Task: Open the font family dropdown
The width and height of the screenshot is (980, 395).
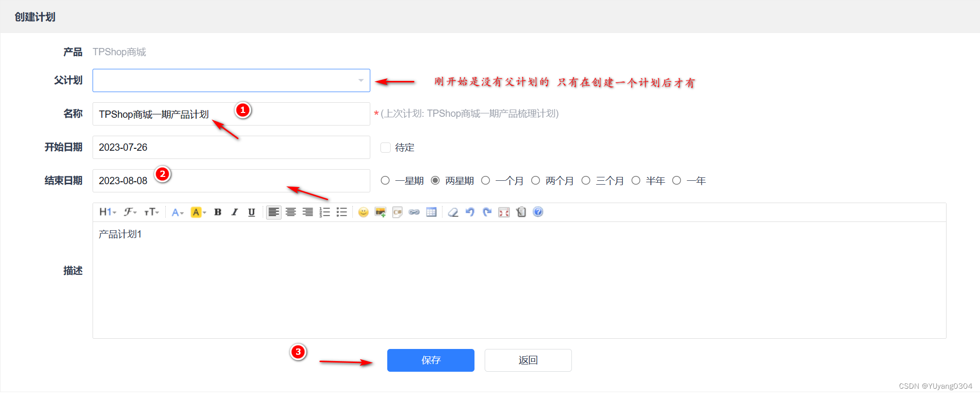Action: (130, 212)
